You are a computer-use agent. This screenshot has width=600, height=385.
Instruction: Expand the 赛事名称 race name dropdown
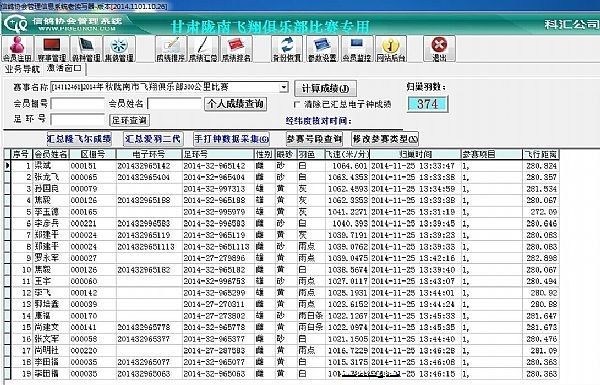pyautogui.click(x=284, y=87)
